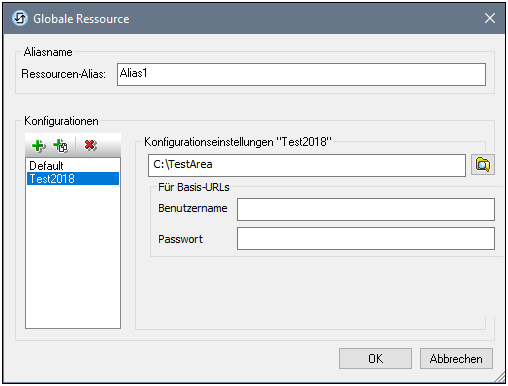Close the Globale Ressource dialog
This screenshot has height=386, width=508.
pyautogui.click(x=489, y=18)
